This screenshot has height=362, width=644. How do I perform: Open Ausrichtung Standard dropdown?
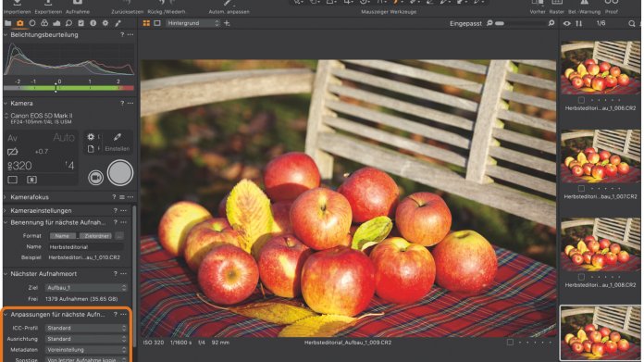click(86, 339)
